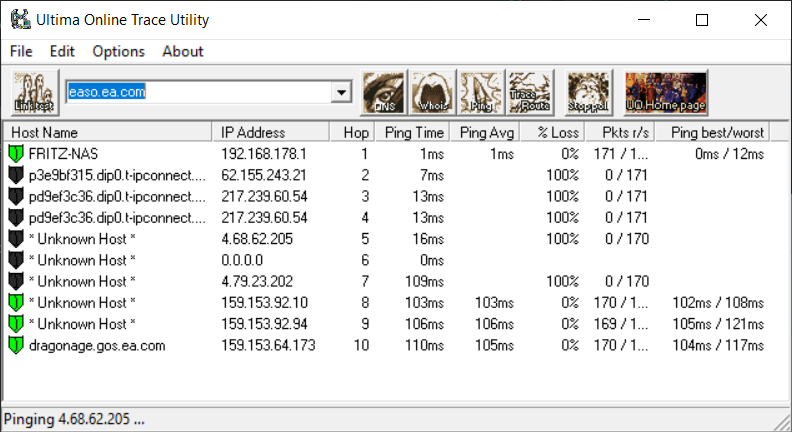Open the About menu

pyautogui.click(x=183, y=52)
